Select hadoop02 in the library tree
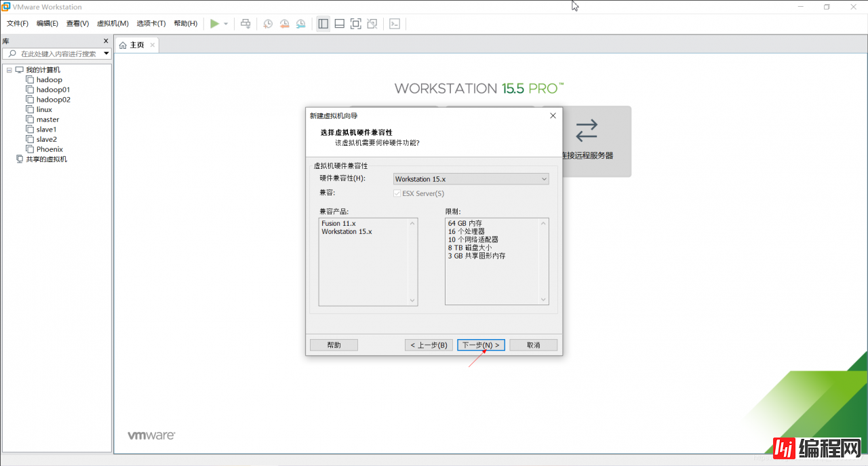The height and width of the screenshot is (466, 868). pos(53,100)
